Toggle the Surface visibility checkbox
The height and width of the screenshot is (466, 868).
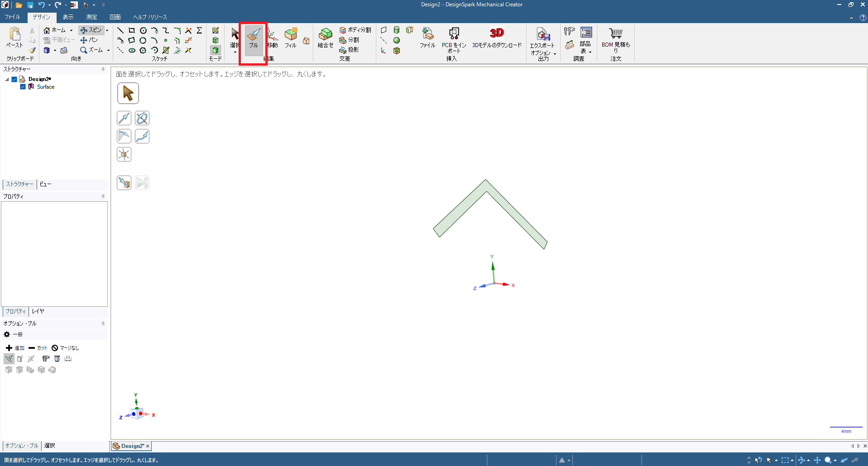[23, 87]
